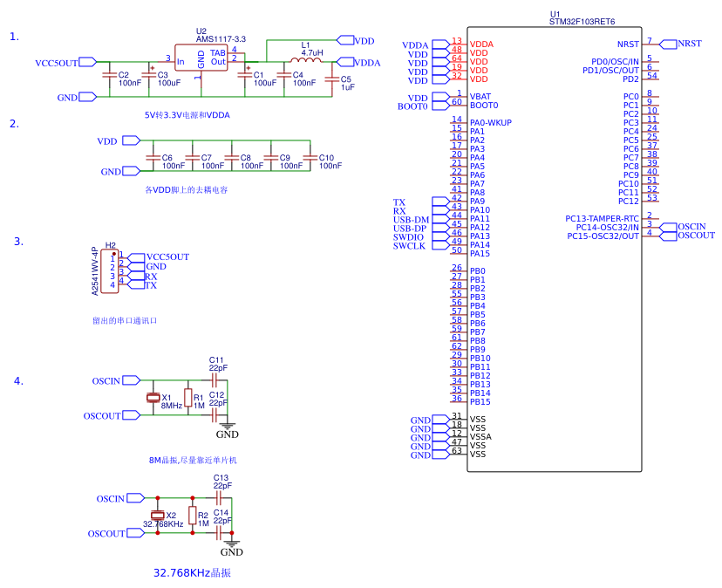722x588 pixels.
Task: Select the '各VDD脚上的去耦电容' caption
Action: pos(187,189)
